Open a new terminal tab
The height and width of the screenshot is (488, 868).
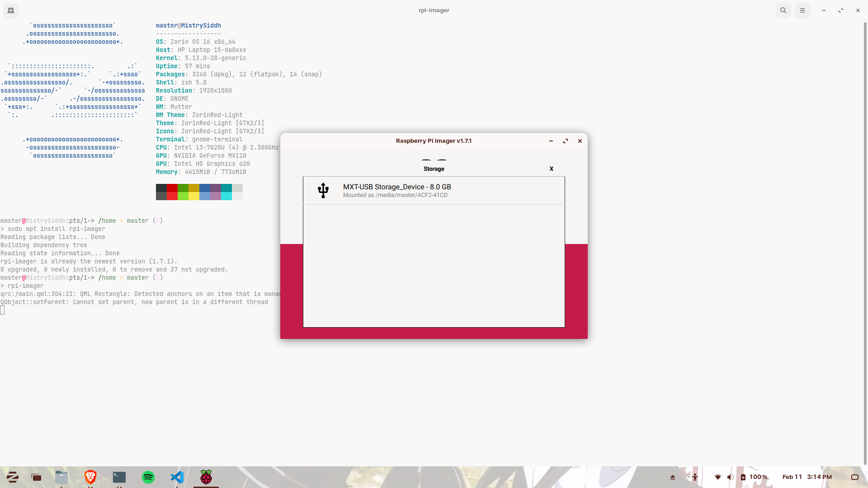tap(11, 10)
